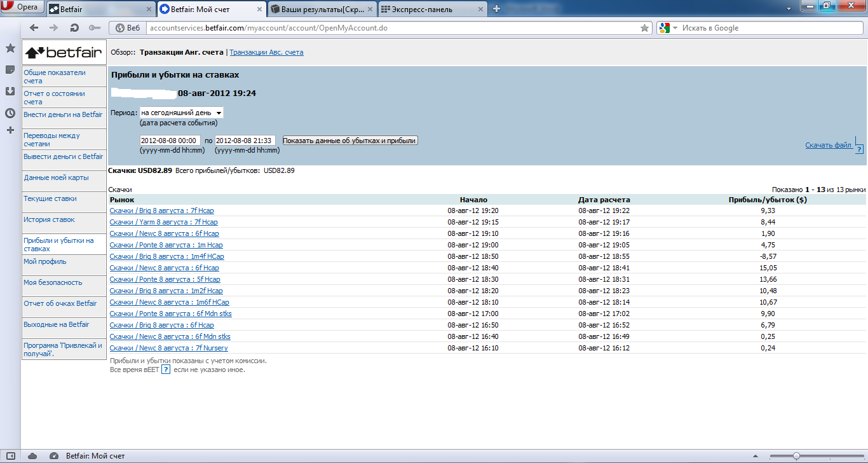Open the password wand key icon
The image size is (868, 463).
coord(95,28)
